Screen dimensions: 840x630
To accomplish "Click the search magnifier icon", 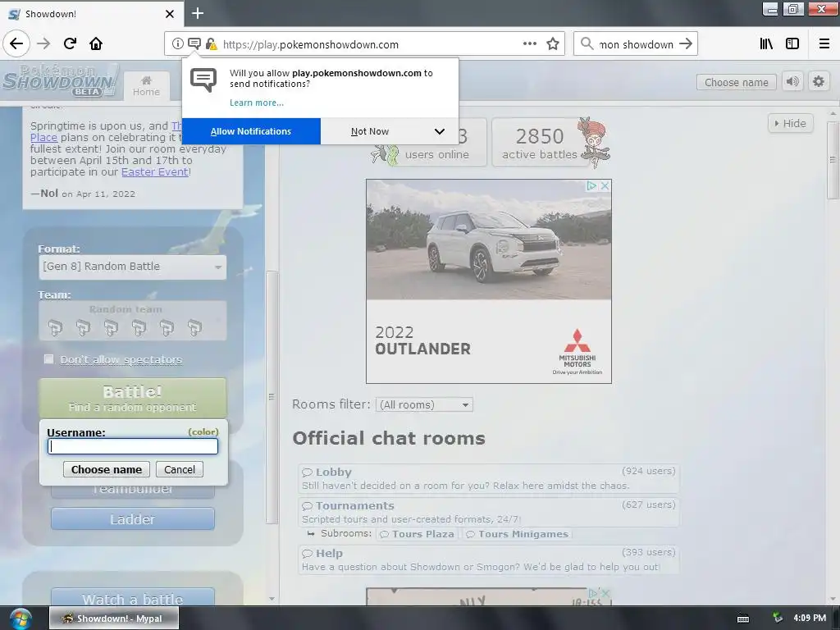I will [x=587, y=44].
